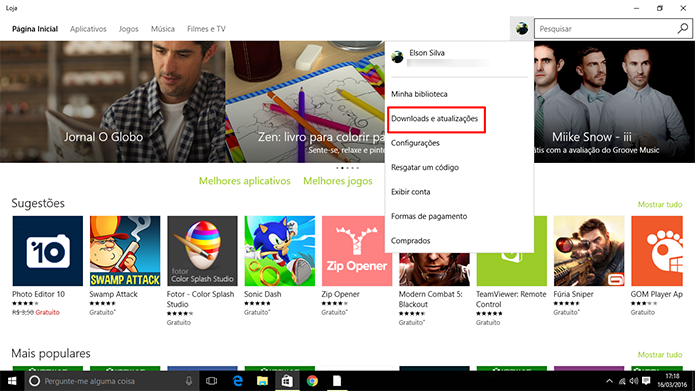The height and width of the screenshot is (391, 695).
Task: Open the Action Center notification icon
Action: click(646, 381)
